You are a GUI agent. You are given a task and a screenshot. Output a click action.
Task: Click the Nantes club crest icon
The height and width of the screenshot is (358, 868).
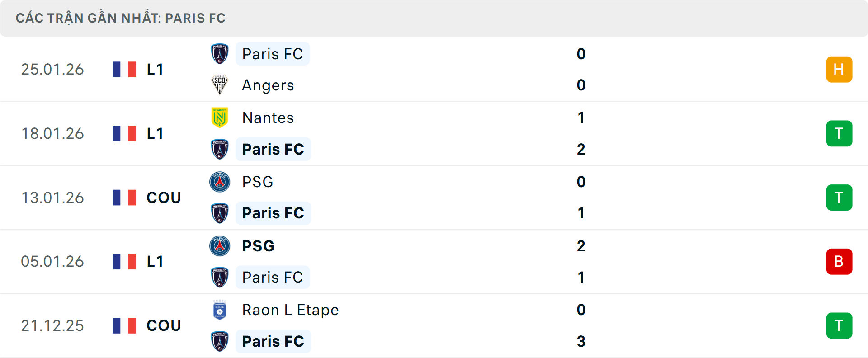click(220, 118)
